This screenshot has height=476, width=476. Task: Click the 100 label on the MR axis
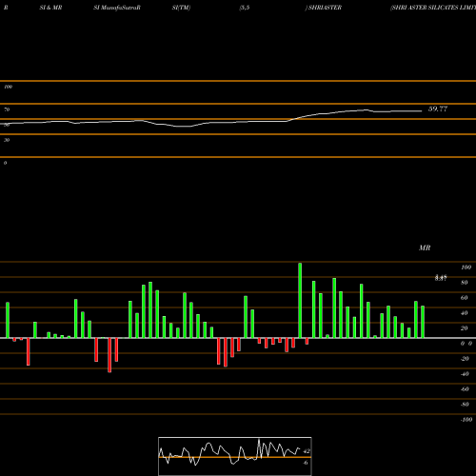(x=466, y=268)
